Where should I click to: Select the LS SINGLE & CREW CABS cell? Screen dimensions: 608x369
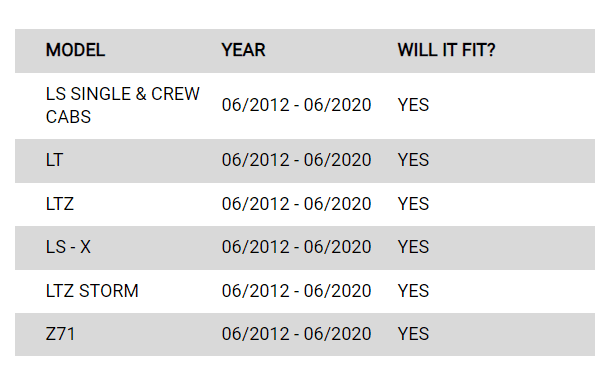(x=123, y=105)
